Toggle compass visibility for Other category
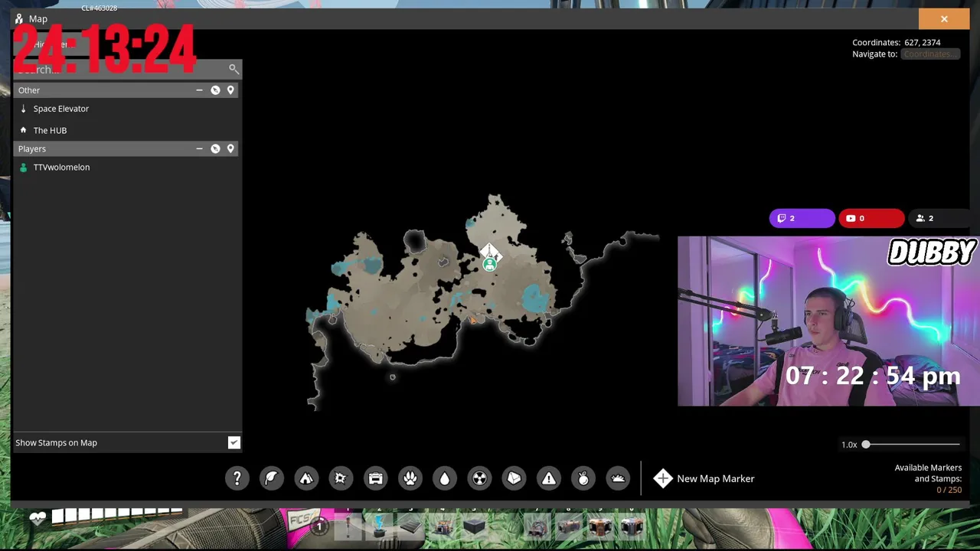This screenshot has height=551, width=980. pos(215,90)
